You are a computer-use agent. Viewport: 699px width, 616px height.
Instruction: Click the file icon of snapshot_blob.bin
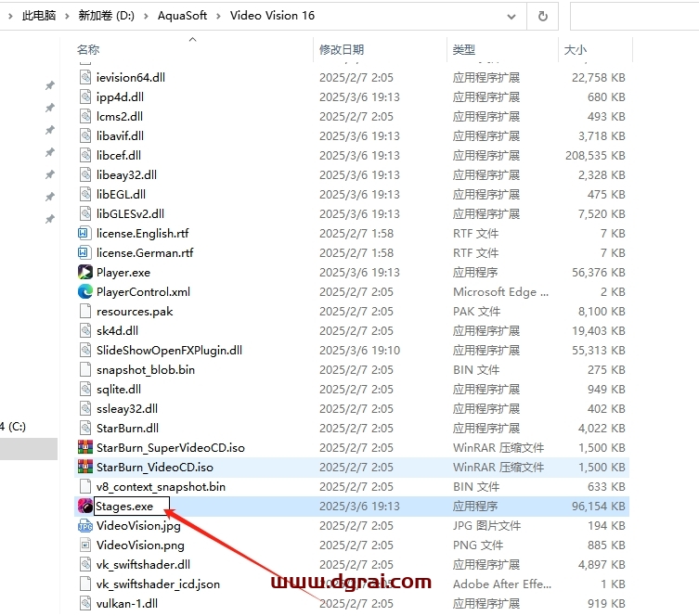[x=84, y=369]
